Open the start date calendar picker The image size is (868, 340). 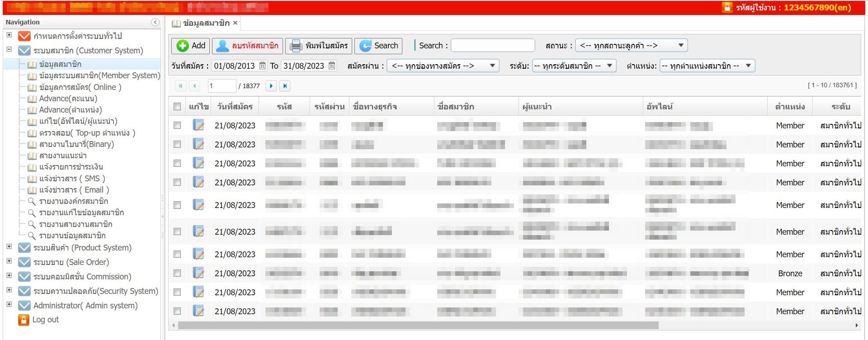(x=263, y=66)
